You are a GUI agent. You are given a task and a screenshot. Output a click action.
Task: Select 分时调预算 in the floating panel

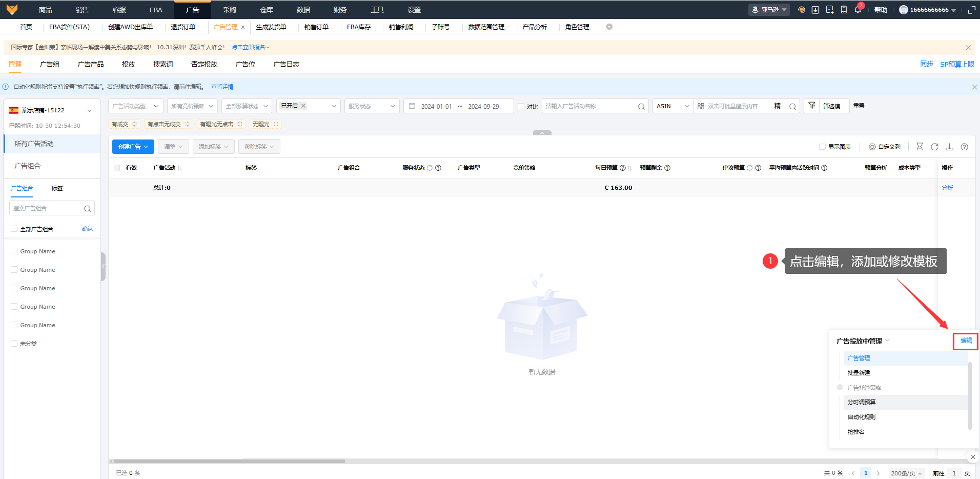click(x=906, y=402)
